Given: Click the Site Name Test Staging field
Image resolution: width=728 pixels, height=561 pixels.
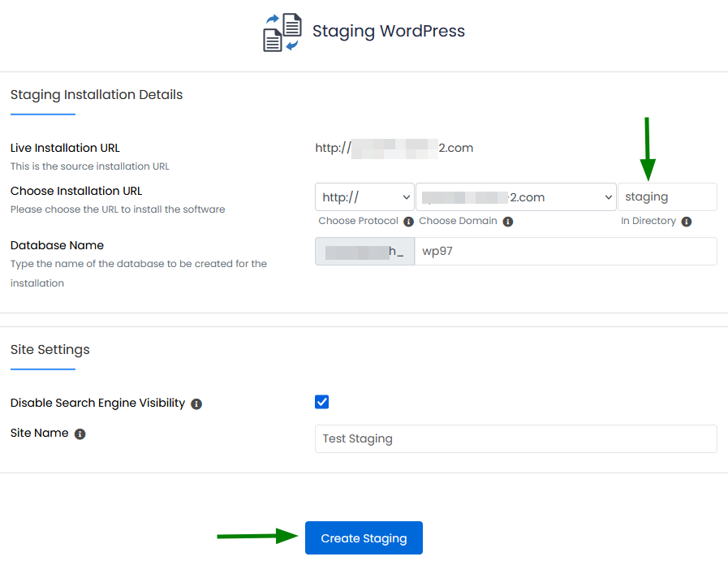Looking at the screenshot, I should 516,438.
